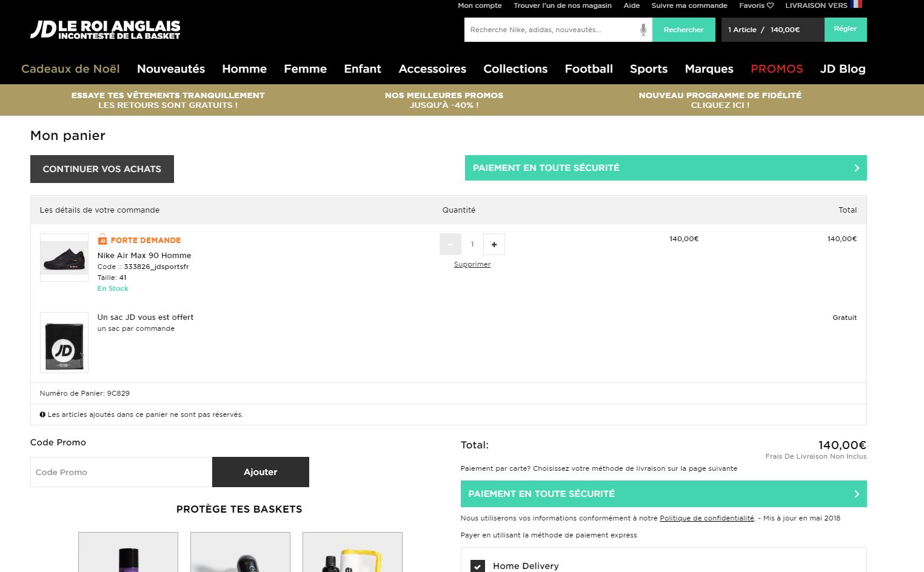Screen dimensions: 924x572
Task: Open Accessoires menu
Action: click(x=432, y=68)
